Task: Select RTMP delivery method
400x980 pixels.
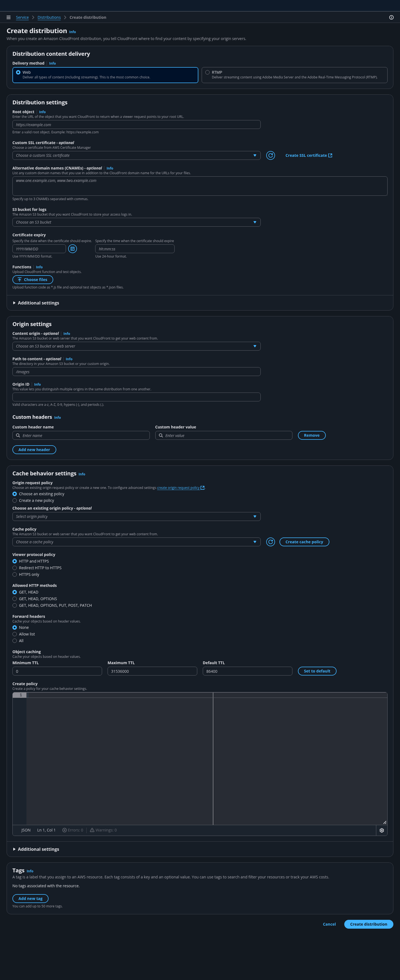Action: pos(208,72)
